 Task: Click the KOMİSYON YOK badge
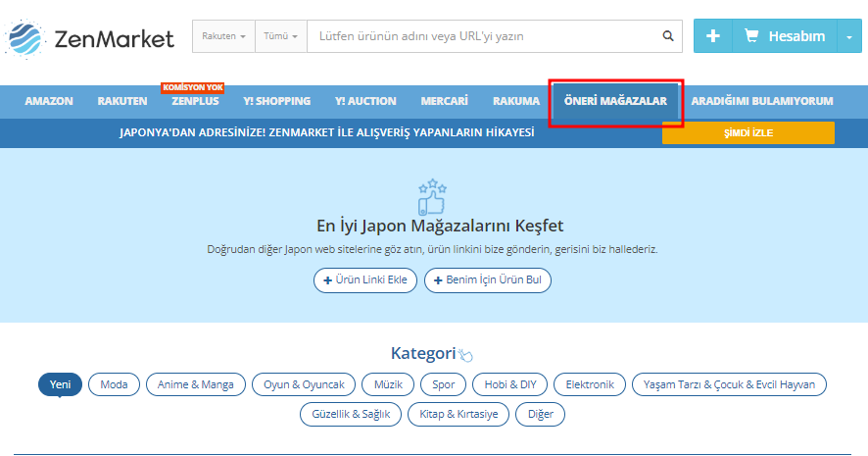193,87
